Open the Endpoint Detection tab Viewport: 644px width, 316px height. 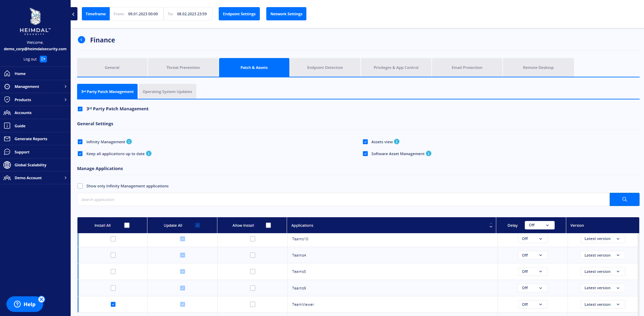pyautogui.click(x=325, y=67)
